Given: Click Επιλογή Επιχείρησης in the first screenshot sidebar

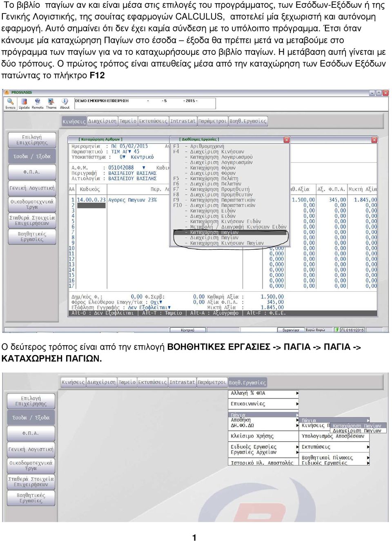Looking at the screenshot, I should click(x=32, y=140).
